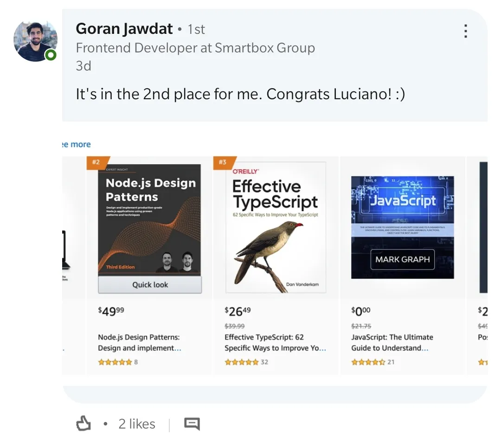Image resolution: width=501 pixels, height=448 pixels.
Task: Expand Effective TypeScript's truncated title
Action: 275,342
